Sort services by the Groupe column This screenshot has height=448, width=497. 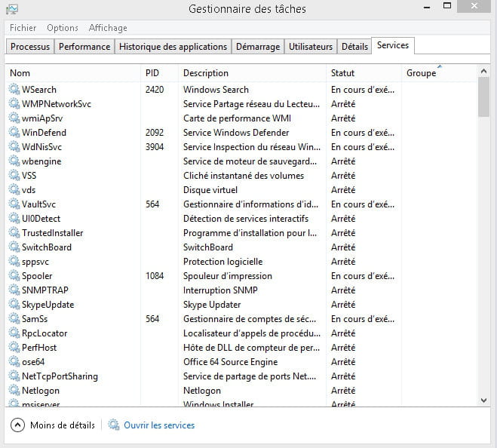click(x=421, y=73)
